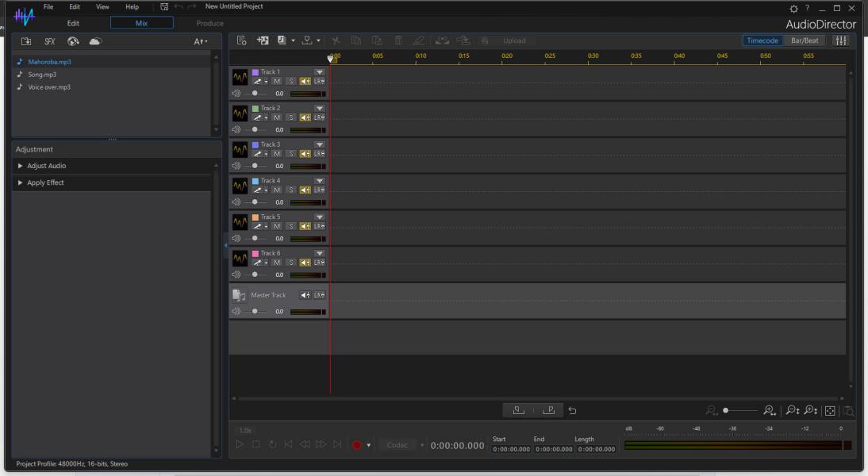The image size is (868, 476).
Task: Select Song.mp3 in the library
Action: [42, 75]
